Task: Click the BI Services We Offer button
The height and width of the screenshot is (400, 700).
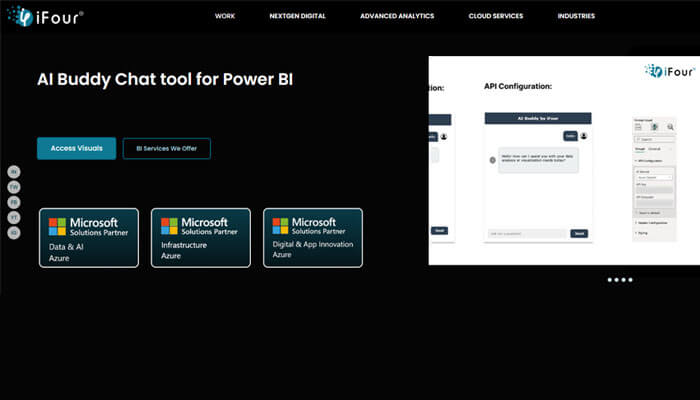Action: point(167,149)
